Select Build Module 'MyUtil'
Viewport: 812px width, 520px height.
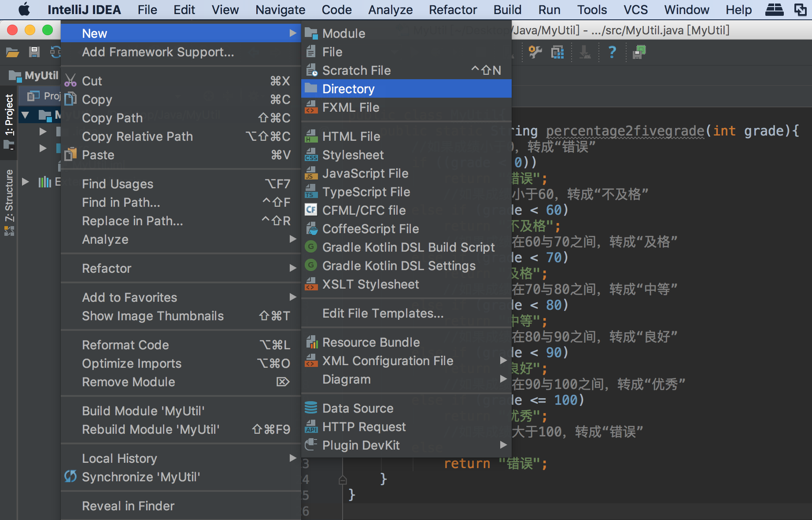click(181, 411)
